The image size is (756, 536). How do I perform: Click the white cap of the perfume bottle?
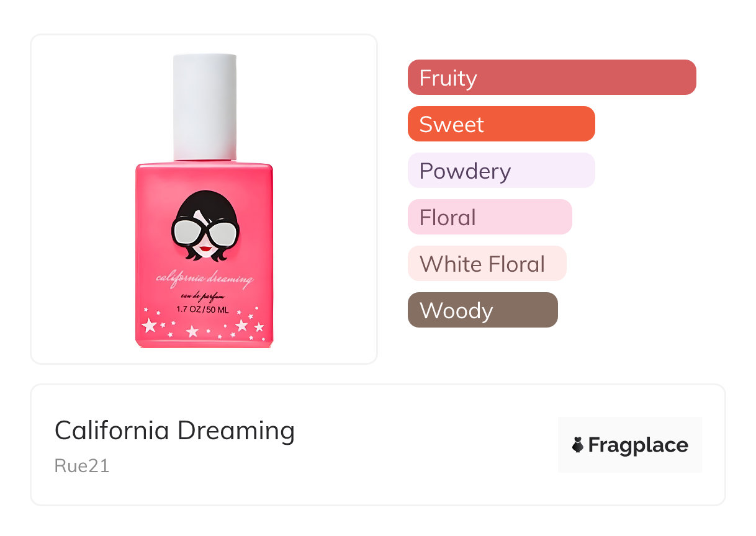[x=204, y=107]
